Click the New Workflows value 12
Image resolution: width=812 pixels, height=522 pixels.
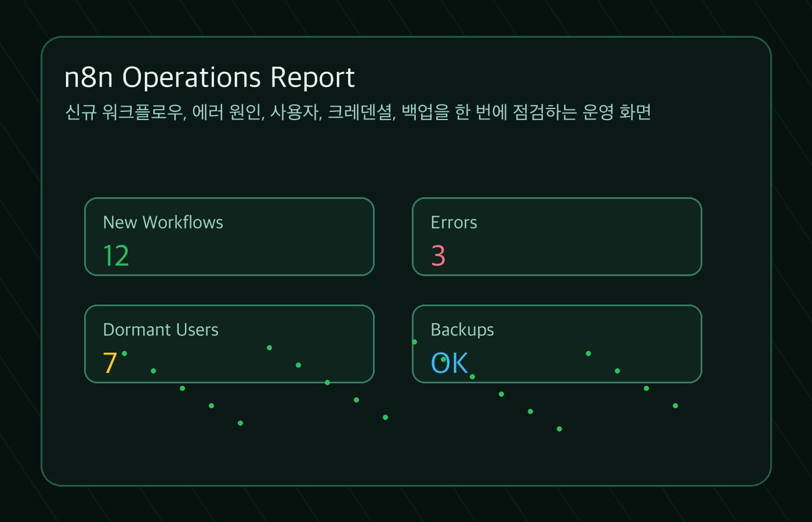[115, 256]
